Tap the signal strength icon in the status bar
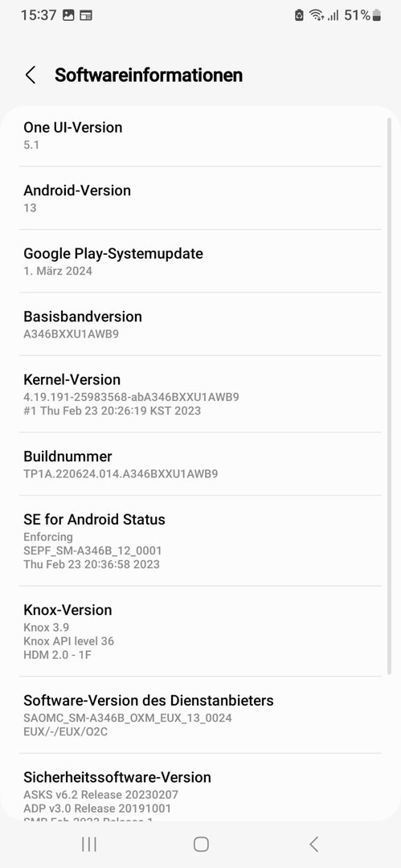This screenshot has width=401, height=868. (333, 15)
